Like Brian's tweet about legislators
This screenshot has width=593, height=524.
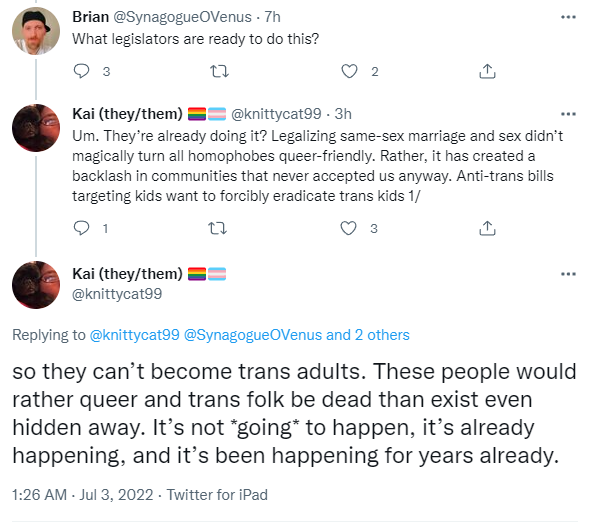point(349,71)
